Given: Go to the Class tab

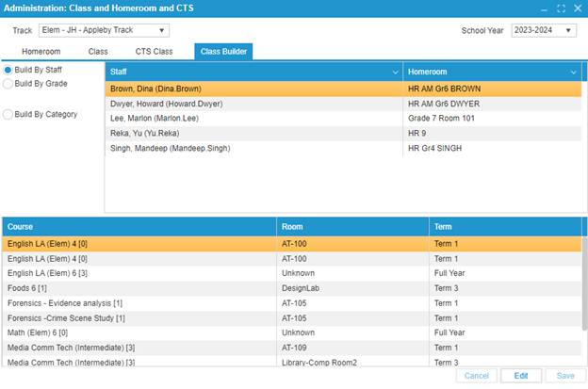Looking at the screenshot, I should tap(98, 51).
